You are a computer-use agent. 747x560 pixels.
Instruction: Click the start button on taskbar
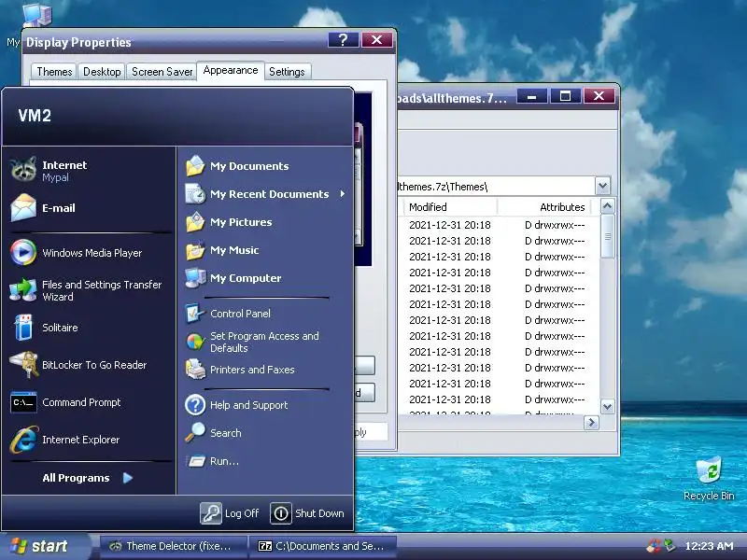(45, 546)
